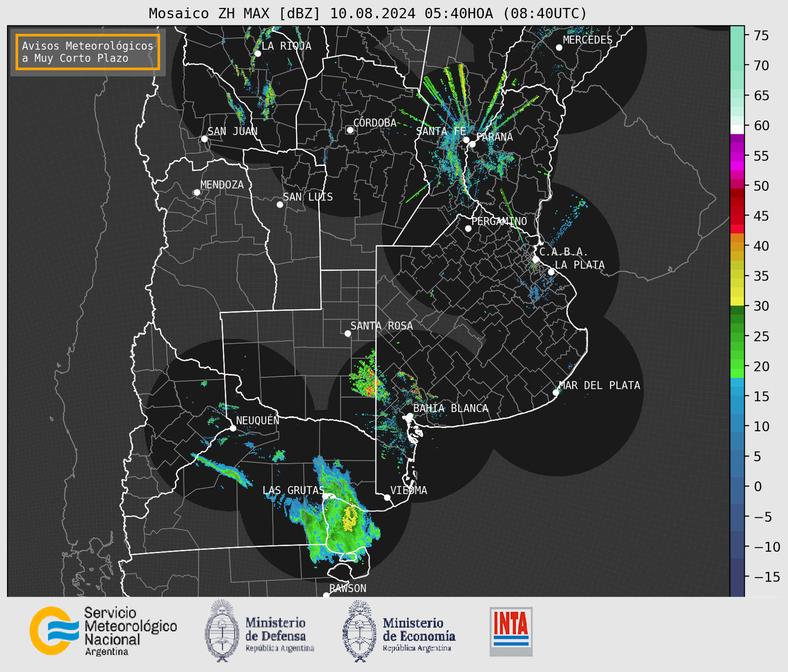
Task: Select the PARANÁ city marker
Action: click(472, 144)
